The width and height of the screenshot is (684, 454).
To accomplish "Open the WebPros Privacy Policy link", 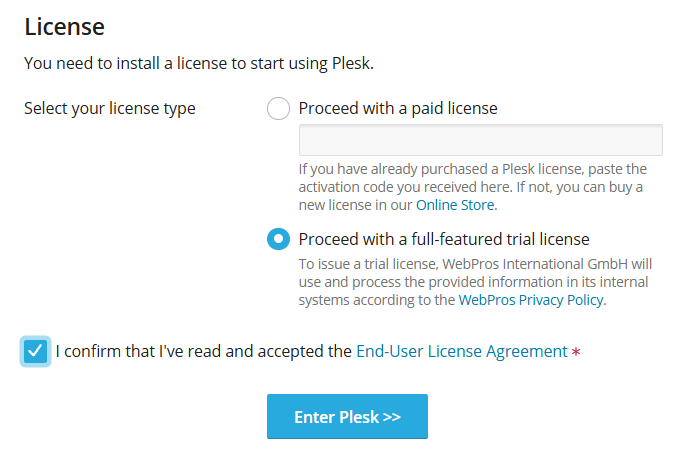I will (531, 300).
